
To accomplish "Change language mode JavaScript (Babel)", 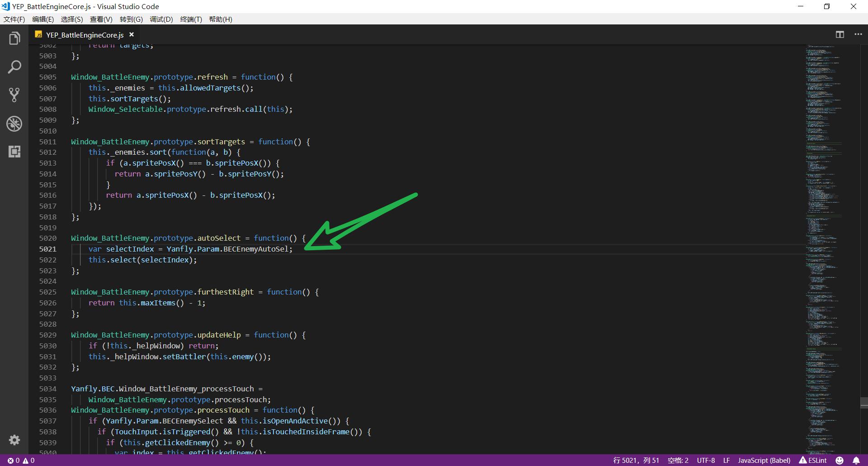I will (764, 460).
